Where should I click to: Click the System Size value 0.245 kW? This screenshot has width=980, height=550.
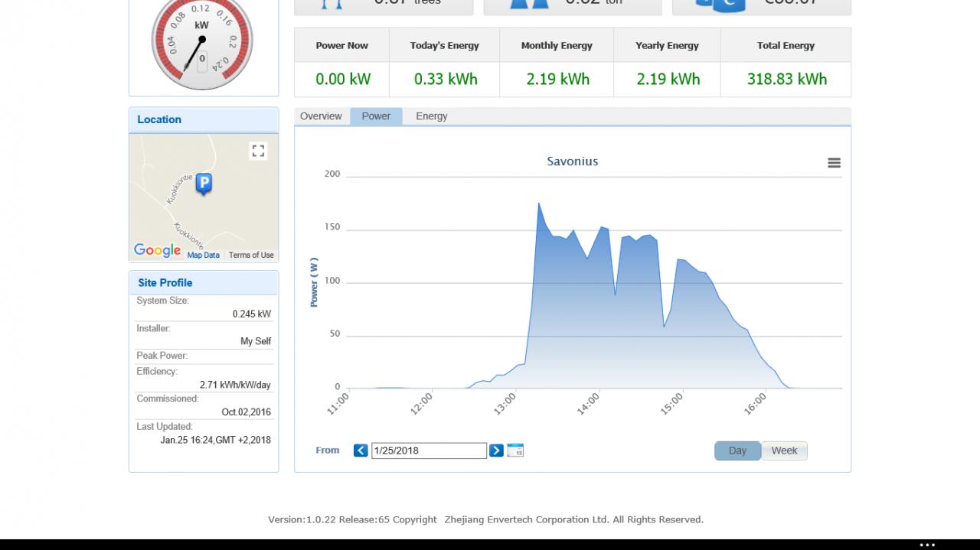tap(252, 314)
